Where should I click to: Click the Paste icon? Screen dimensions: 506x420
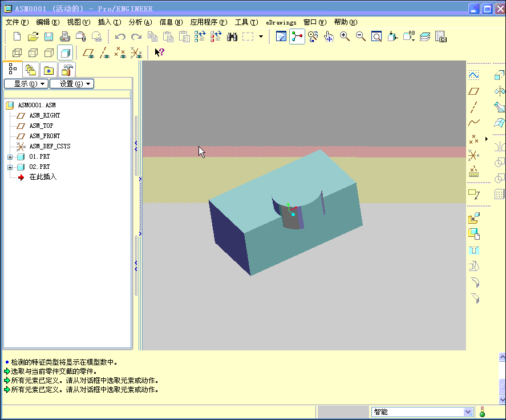point(168,37)
